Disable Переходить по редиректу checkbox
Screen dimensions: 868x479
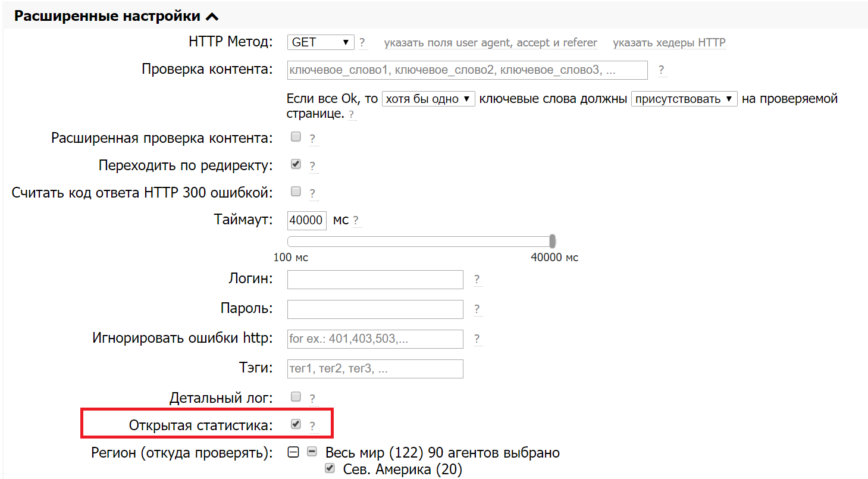point(296,164)
